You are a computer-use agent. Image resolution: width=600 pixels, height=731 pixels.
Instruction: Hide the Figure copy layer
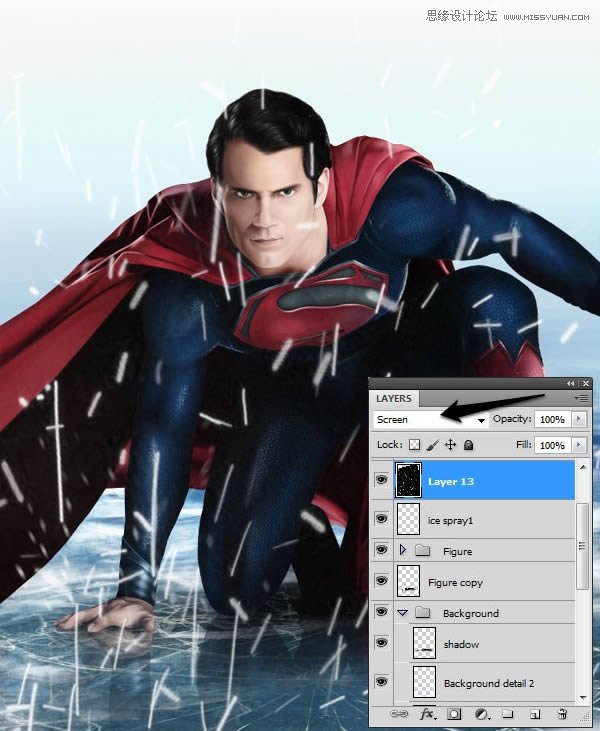pyautogui.click(x=381, y=581)
